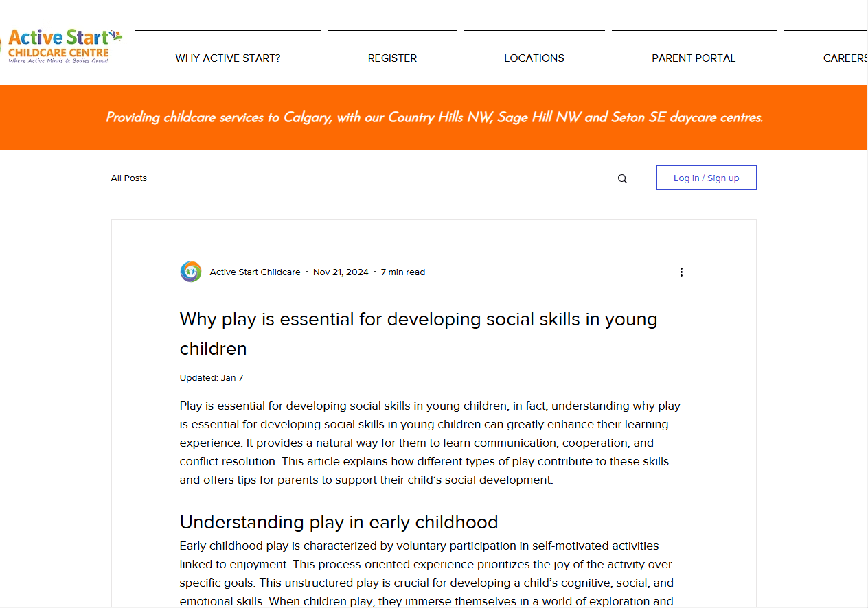The height and width of the screenshot is (608, 868).
Task: Open the CAREERS section
Action: 845,58
